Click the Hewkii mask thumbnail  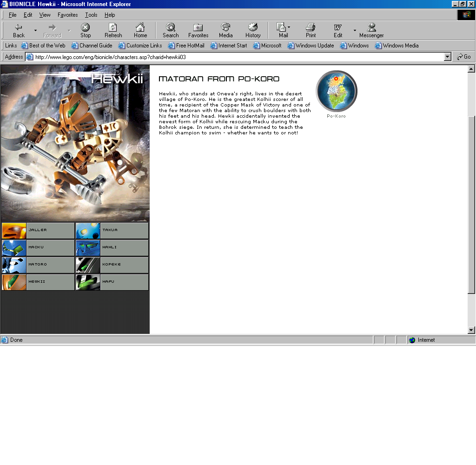(14, 282)
